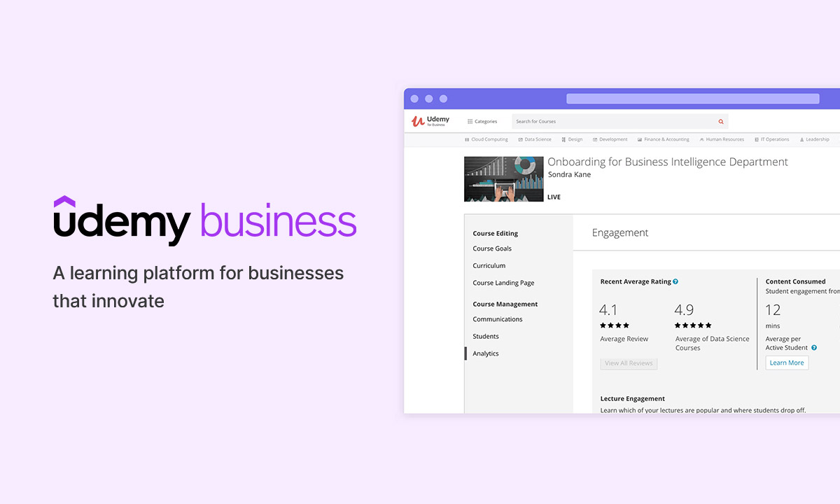Click the View All Reviews button
The height and width of the screenshot is (504, 840).
(x=629, y=363)
